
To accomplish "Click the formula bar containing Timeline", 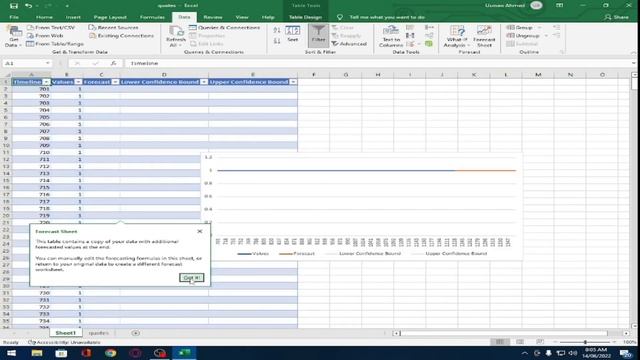I will click(378, 63).
